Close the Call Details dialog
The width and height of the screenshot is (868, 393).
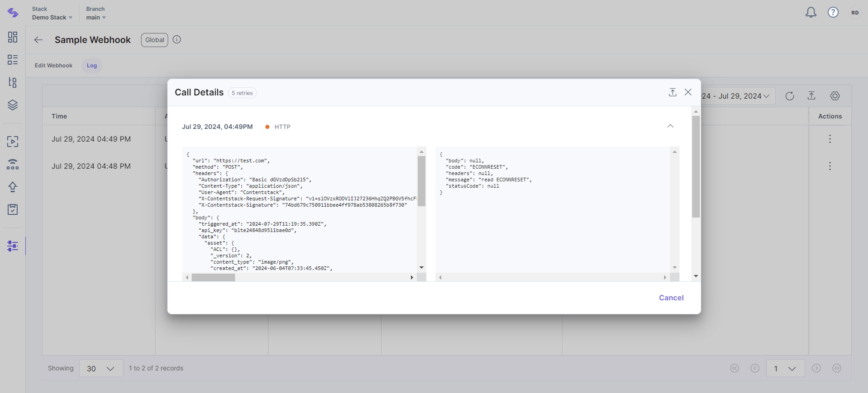point(688,92)
